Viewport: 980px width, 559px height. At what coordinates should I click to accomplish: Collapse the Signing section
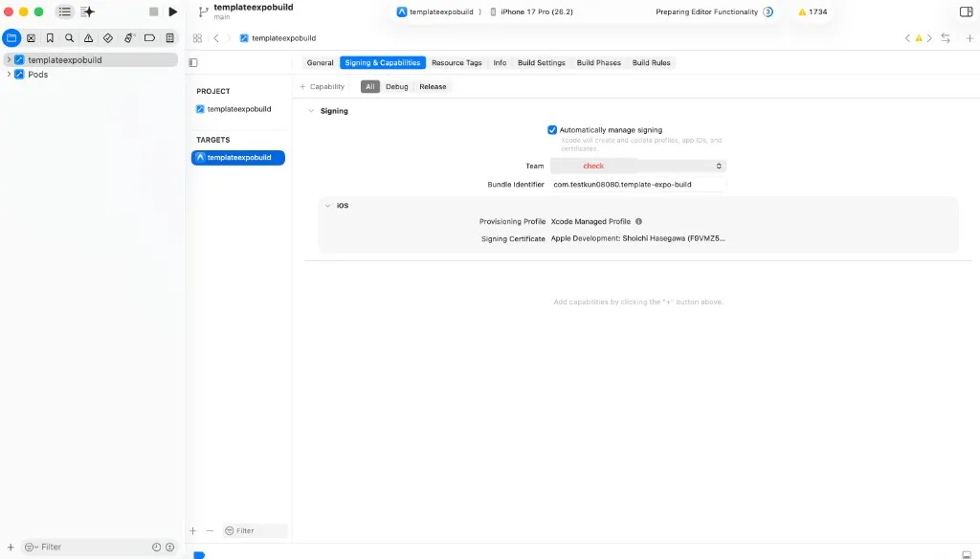pos(311,111)
